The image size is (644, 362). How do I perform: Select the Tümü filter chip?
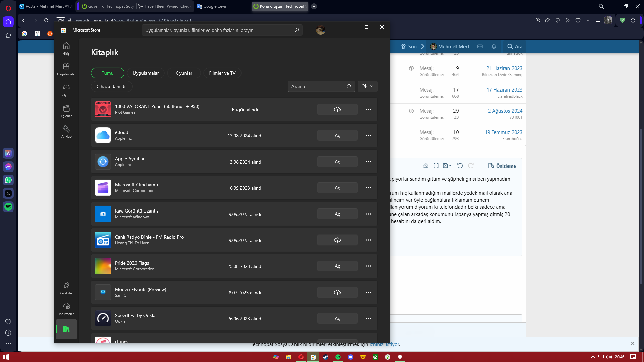(x=108, y=73)
